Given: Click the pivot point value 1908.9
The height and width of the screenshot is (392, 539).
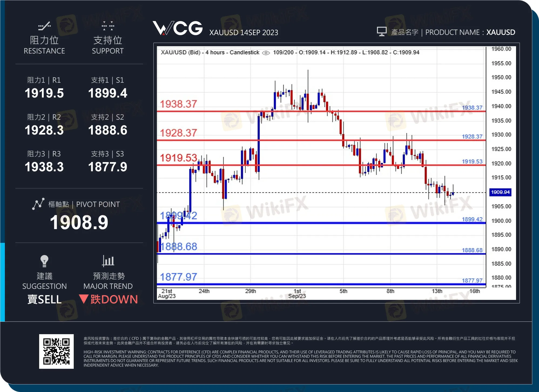Looking at the screenshot, I should click(x=79, y=223).
